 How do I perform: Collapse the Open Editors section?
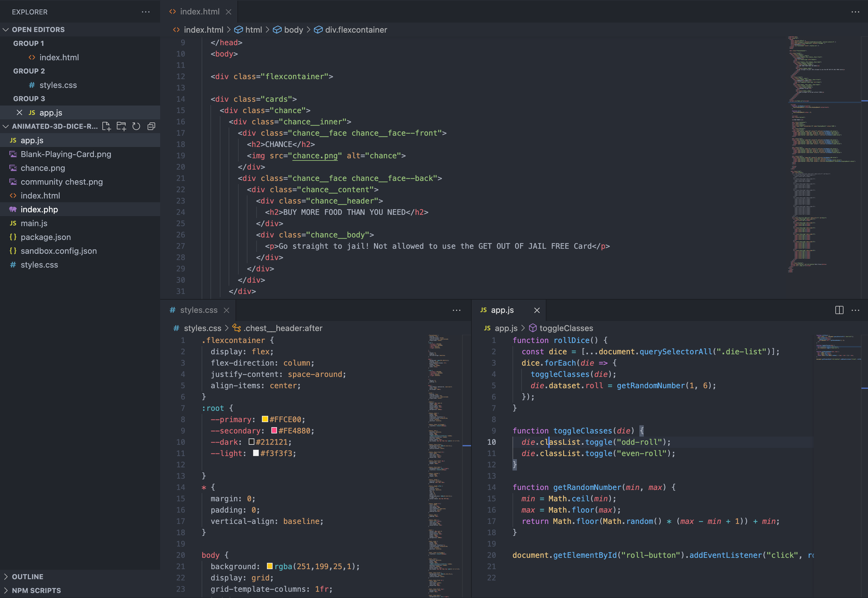[6, 30]
